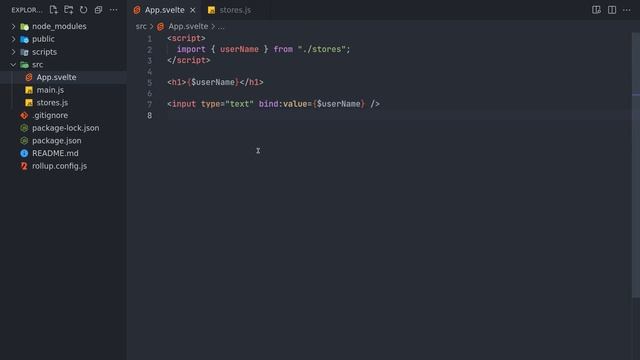The width and height of the screenshot is (640, 360).
Task: Open editor more actions ellipsis menu
Action: click(627, 10)
